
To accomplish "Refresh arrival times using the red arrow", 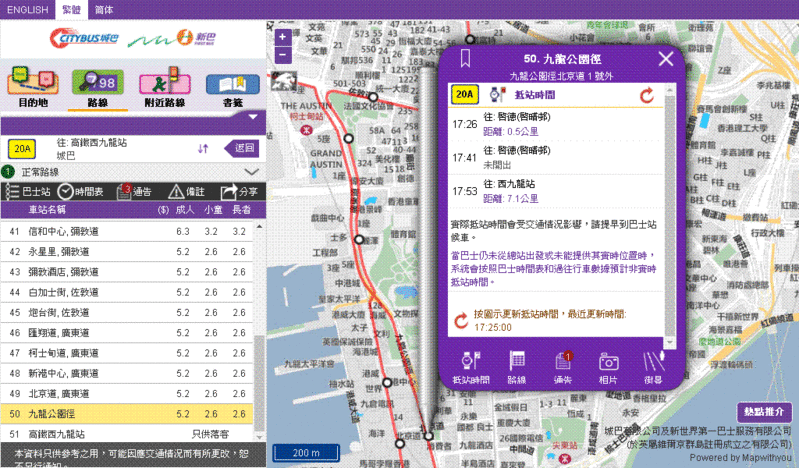I will (646, 95).
